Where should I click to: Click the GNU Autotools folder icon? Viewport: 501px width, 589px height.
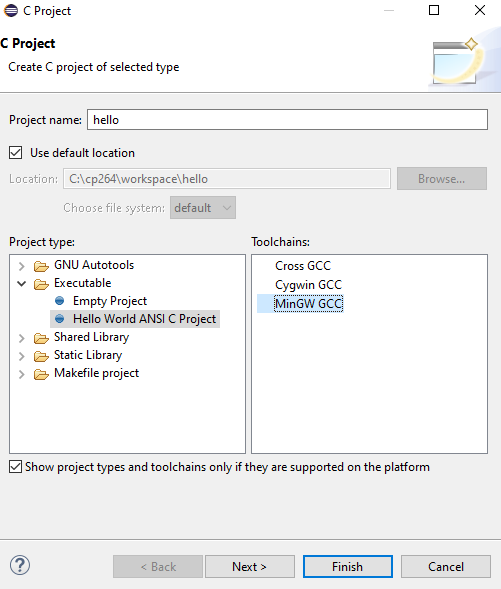click(x=41, y=266)
